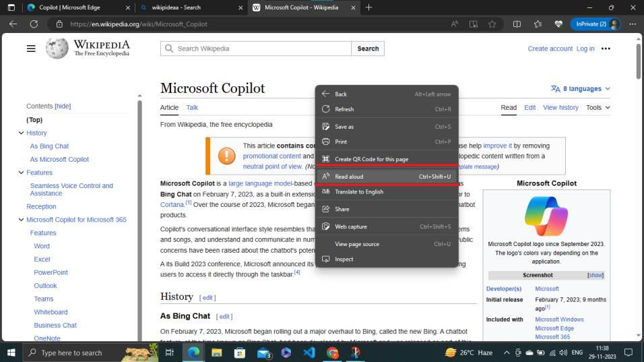The image size is (644, 362).
Task: Open Mail app on taskbar
Action: 263,353
